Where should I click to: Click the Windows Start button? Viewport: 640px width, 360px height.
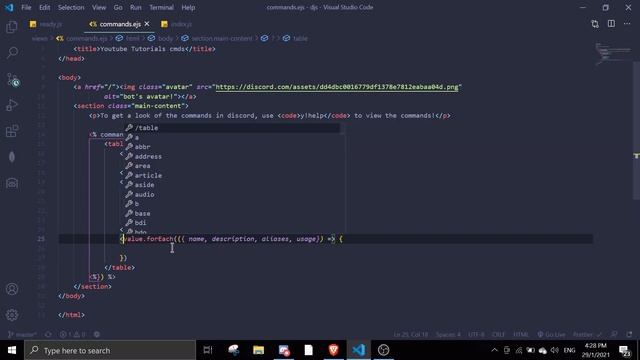click(12, 350)
